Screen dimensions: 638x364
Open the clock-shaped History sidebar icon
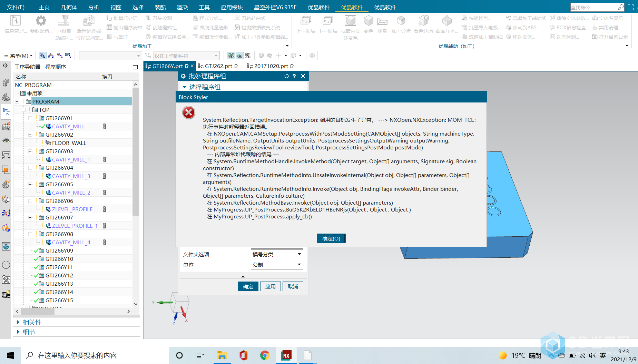[x=6, y=265]
